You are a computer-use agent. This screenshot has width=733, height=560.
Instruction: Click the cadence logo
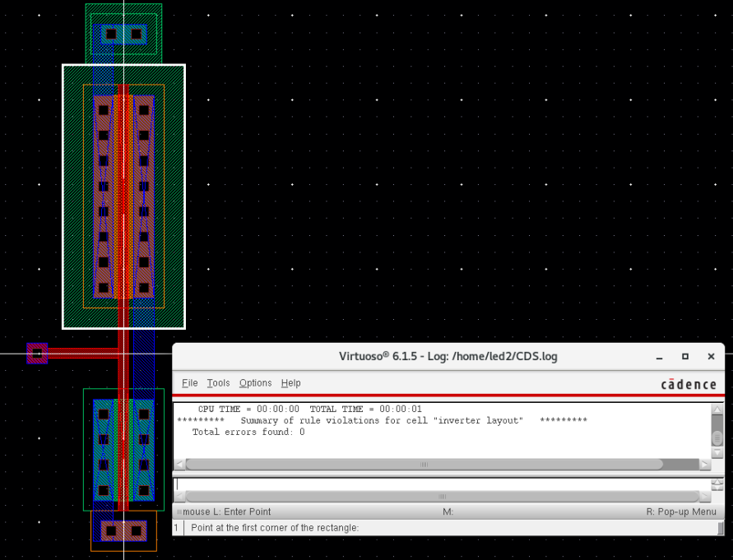tap(688, 384)
